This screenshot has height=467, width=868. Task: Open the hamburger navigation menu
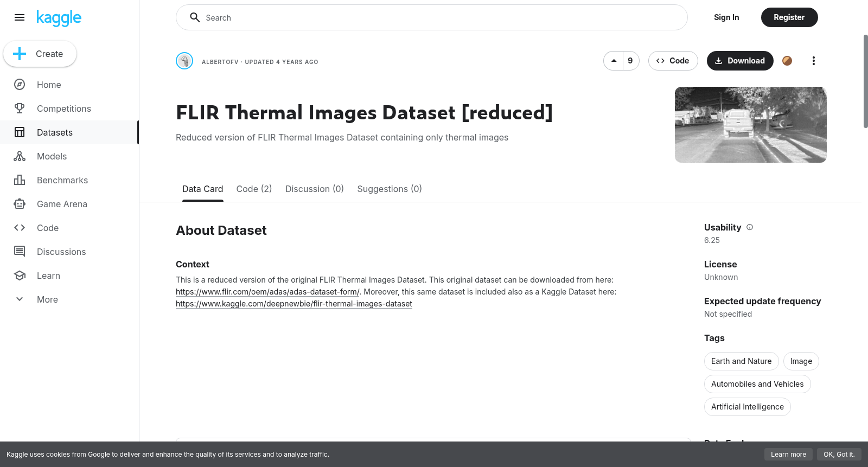tap(20, 17)
